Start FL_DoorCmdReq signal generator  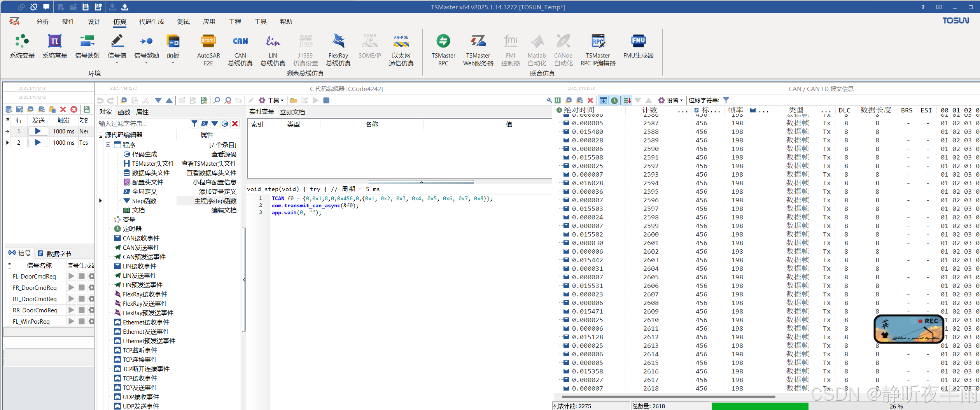tap(71, 276)
